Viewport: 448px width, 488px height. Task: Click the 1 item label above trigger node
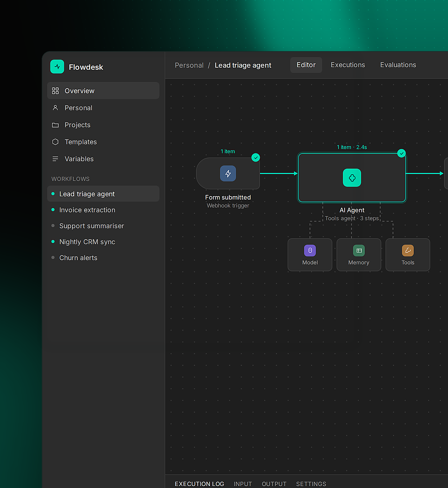(228, 151)
